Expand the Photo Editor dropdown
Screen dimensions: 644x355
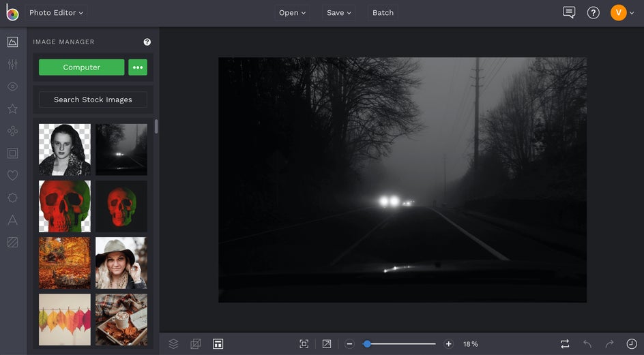click(56, 13)
